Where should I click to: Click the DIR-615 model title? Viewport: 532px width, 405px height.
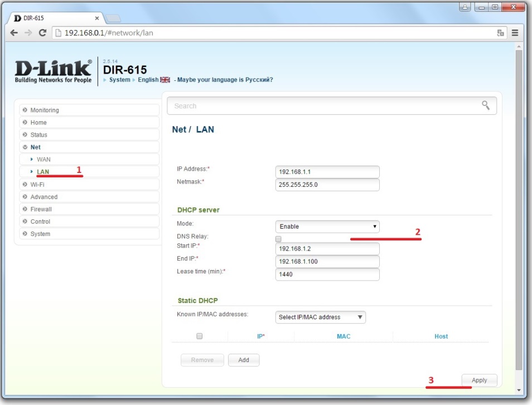tap(125, 70)
